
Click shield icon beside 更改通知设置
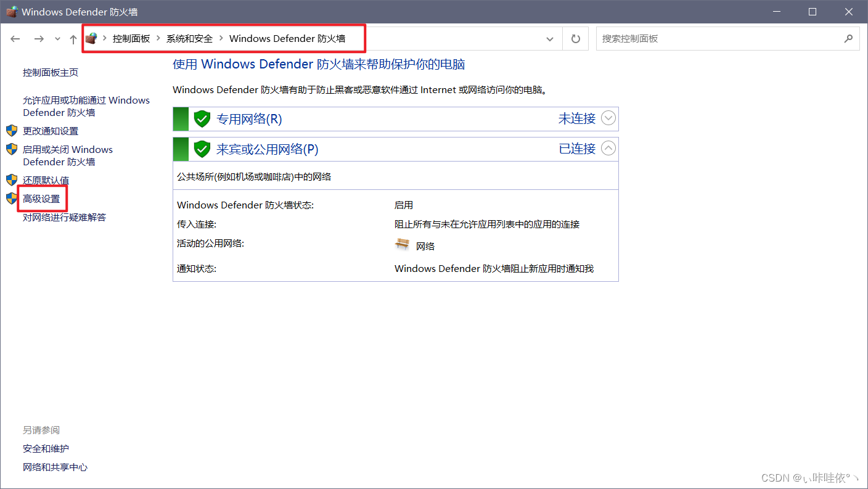[12, 131]
